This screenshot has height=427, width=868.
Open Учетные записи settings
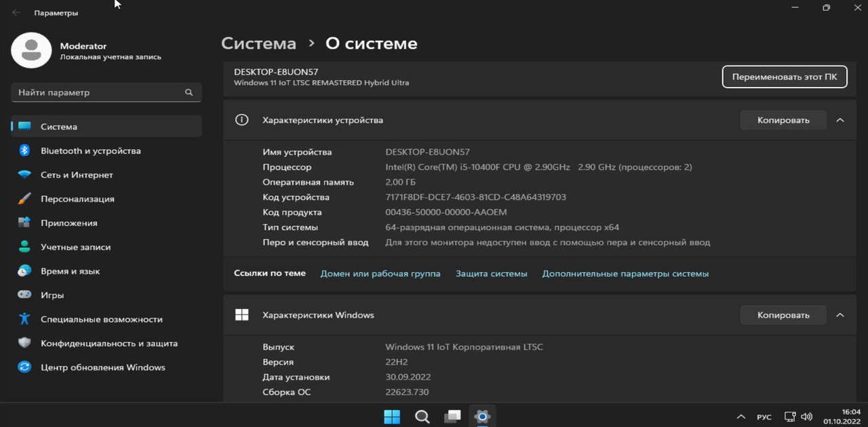click(106, 247)
